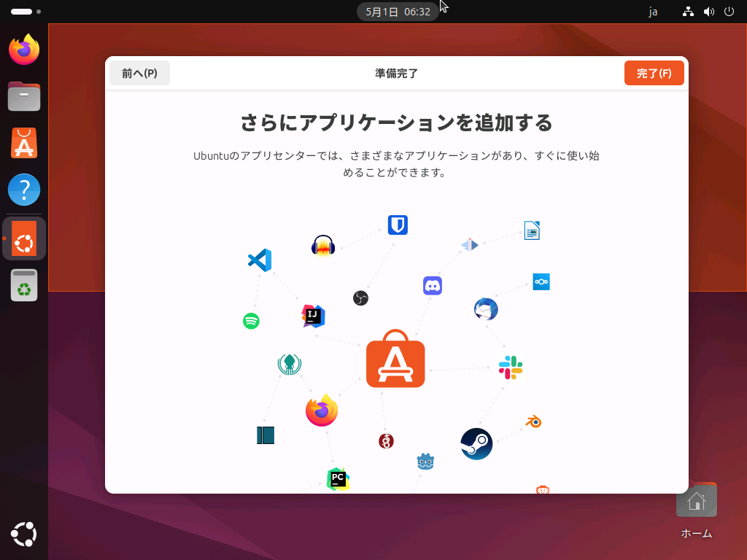
Task: Open Firefox from the dock
Action: pyautogui.click(x=24, y=50)
